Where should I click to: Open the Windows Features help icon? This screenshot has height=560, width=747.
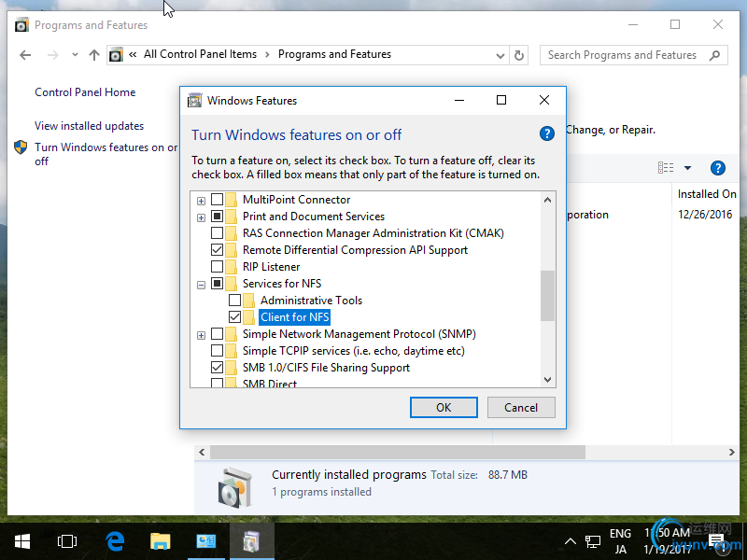(x=547, y=133)
